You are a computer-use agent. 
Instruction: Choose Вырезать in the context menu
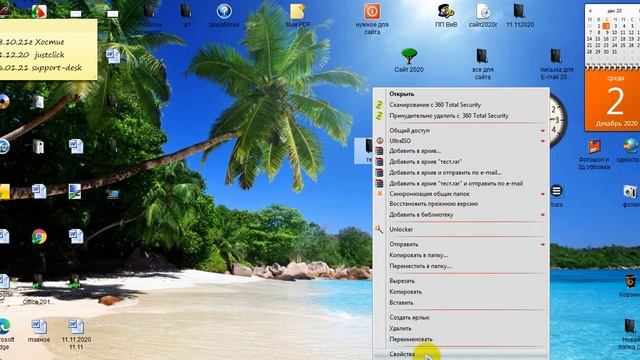click(402, 281)
